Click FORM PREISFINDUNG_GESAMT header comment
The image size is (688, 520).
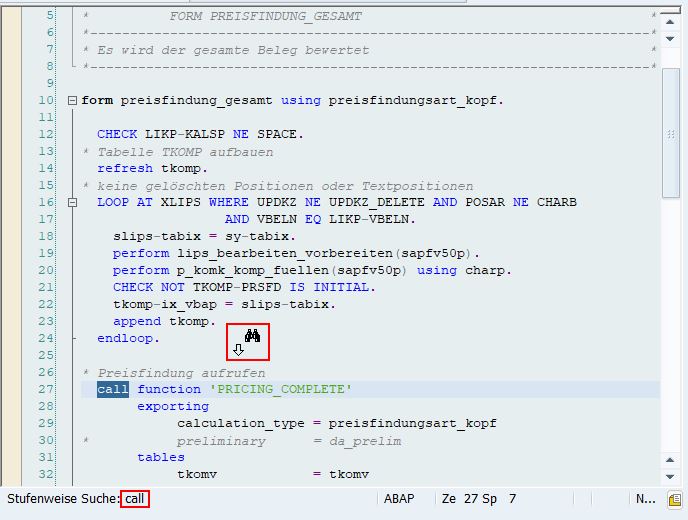point(265,16)
